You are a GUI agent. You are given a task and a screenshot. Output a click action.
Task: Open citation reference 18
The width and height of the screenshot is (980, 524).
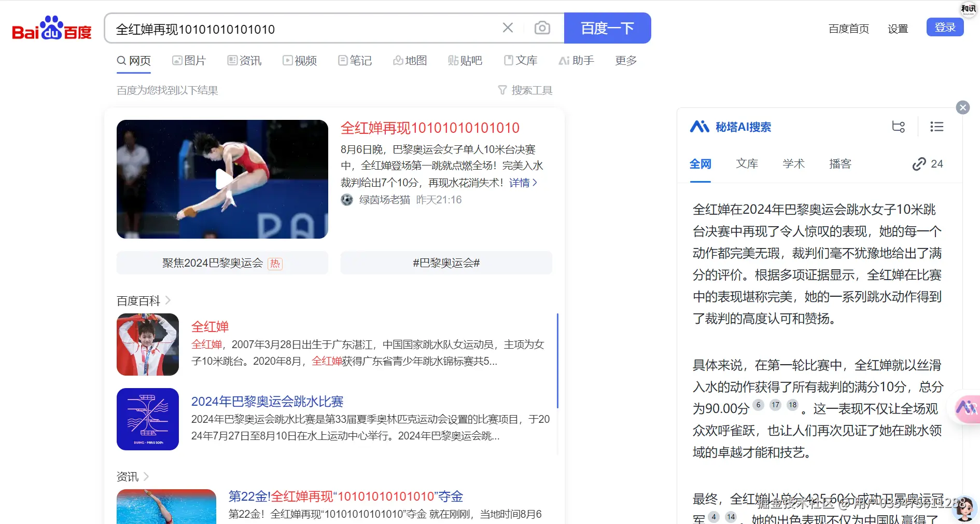792,405
